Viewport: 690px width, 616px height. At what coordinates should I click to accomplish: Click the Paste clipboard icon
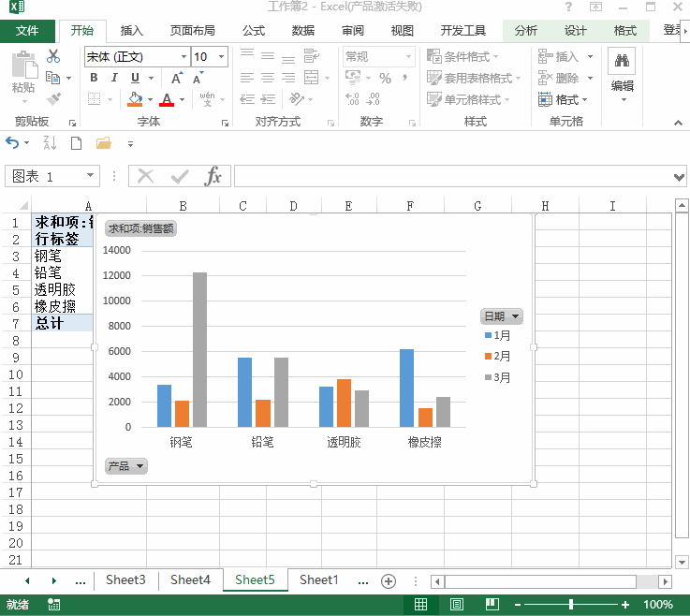pos(24,65)
